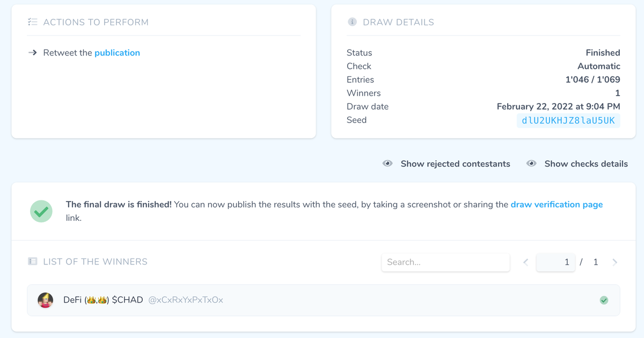Click the arrow icon before Retweet the publication
This screenshot has width=644, height=338.
(32, 52)
